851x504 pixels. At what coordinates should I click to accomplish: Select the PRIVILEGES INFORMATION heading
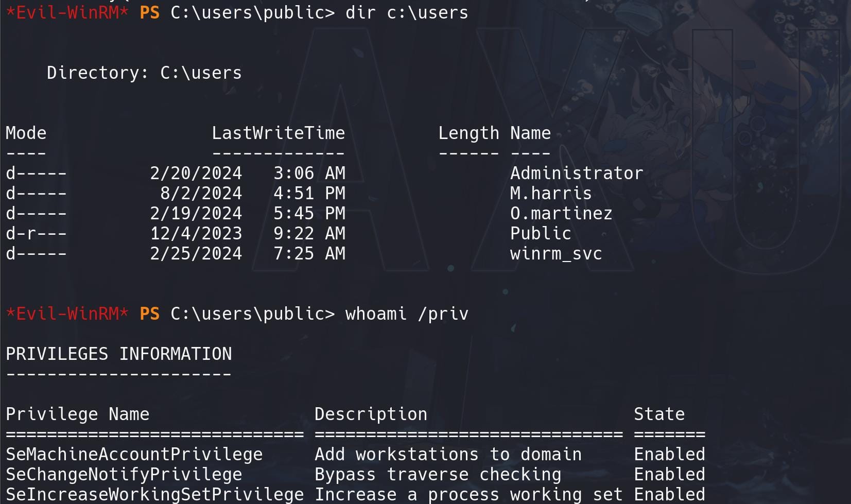(118, 354)
